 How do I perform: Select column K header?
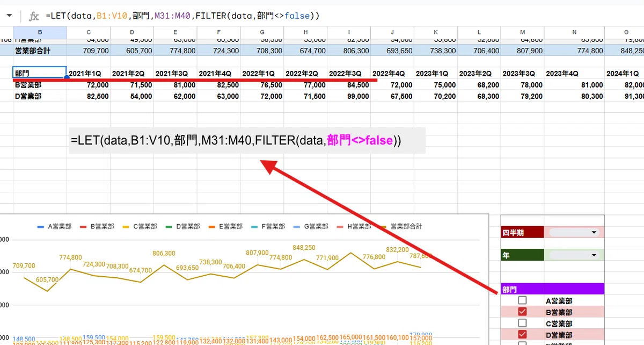click(x=436, y=32)
